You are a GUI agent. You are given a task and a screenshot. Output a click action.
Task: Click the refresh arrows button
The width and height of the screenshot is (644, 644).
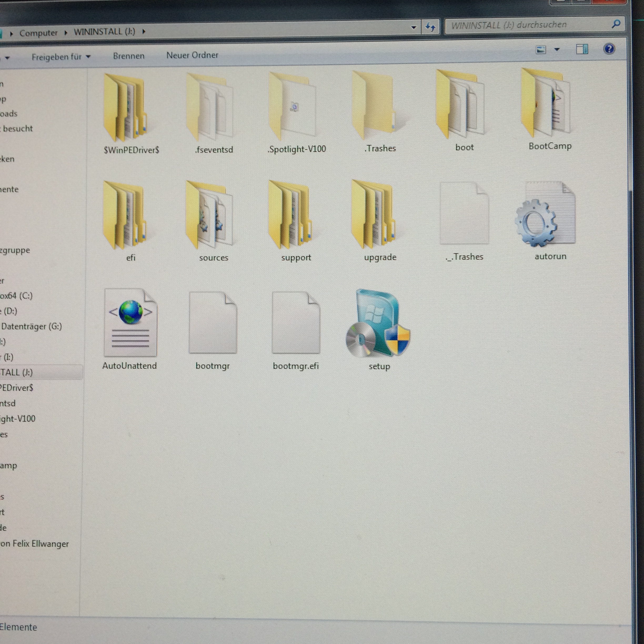click(x=430, y=27)
